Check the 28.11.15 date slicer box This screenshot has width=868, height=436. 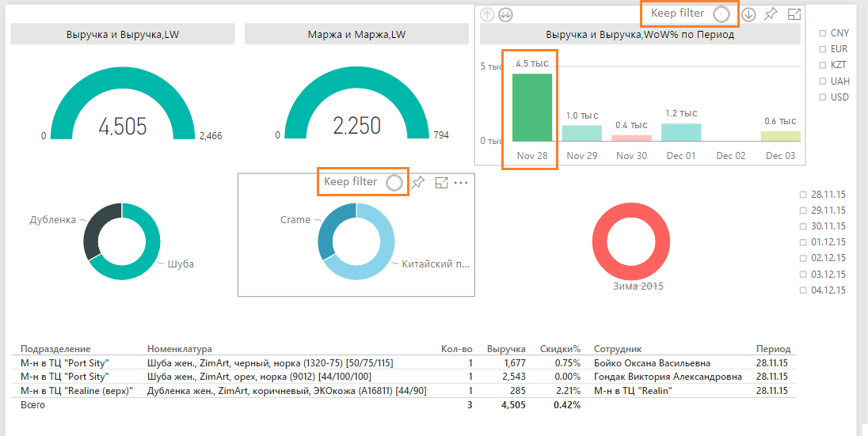[803, 195]
